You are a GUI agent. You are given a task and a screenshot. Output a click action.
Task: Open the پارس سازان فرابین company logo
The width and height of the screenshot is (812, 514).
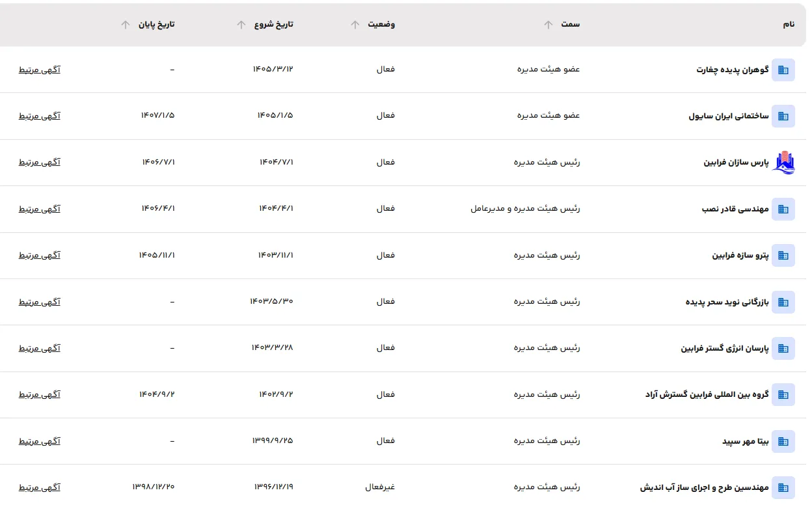[x=783, y=163]
